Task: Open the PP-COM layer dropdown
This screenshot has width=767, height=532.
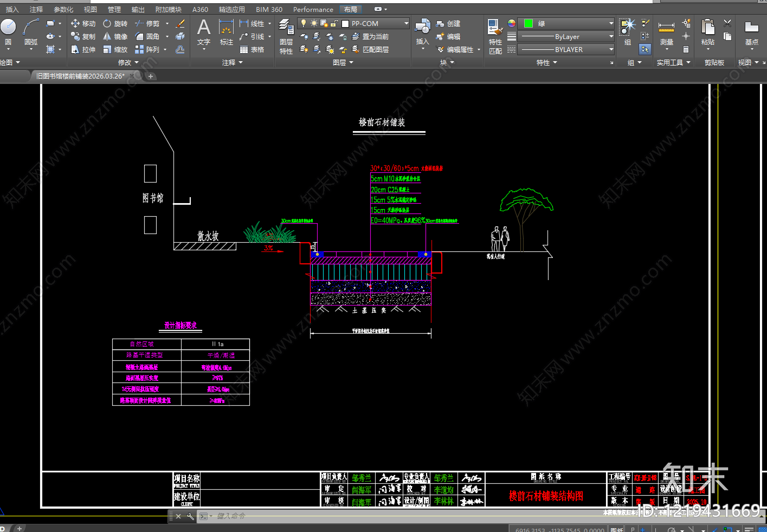Action: (353, 23)
